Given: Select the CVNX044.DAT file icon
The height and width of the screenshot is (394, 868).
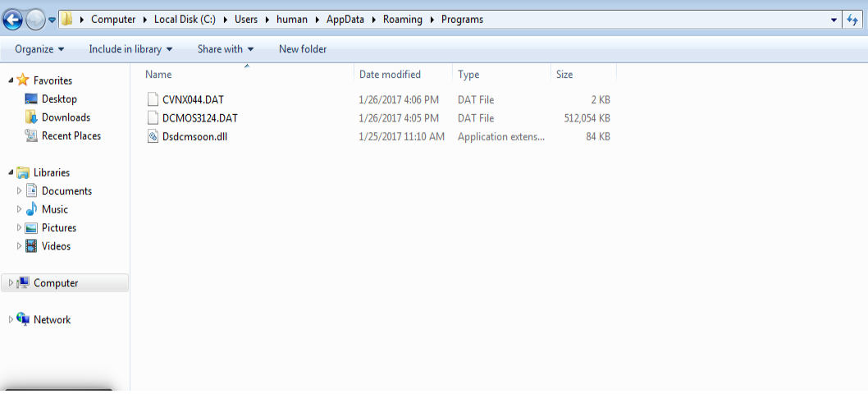Looking at the screenshot, I should [x=152, y=100].
